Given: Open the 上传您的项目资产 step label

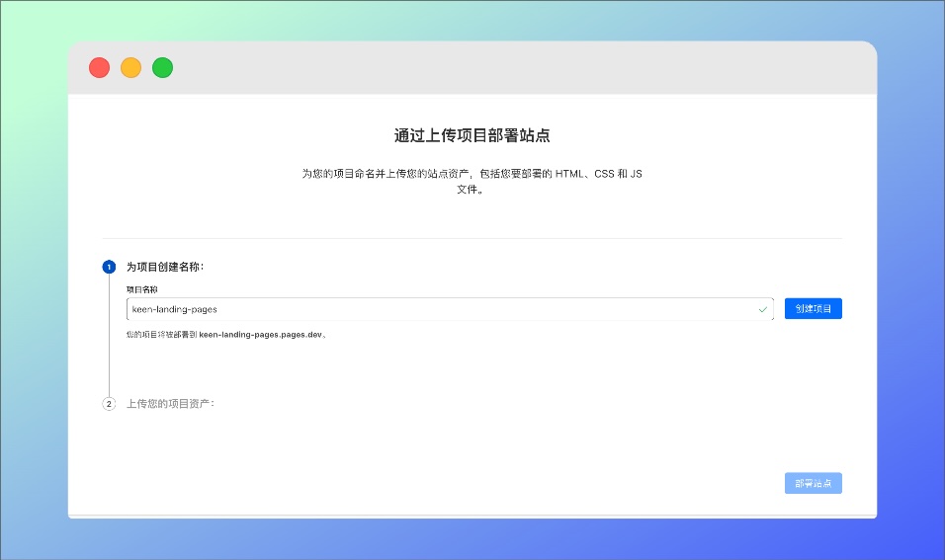Looking at the screenshot, I should point(170,403).
